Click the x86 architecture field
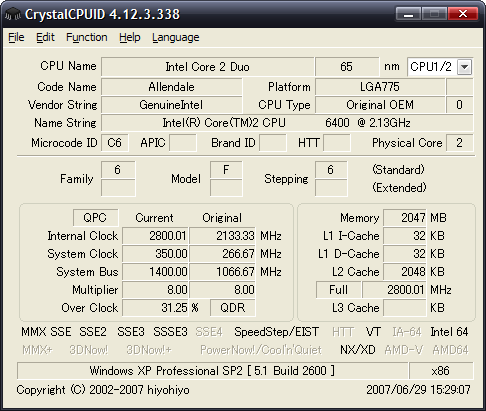Viewport: 486px width, 411px height. coord(441,371)
